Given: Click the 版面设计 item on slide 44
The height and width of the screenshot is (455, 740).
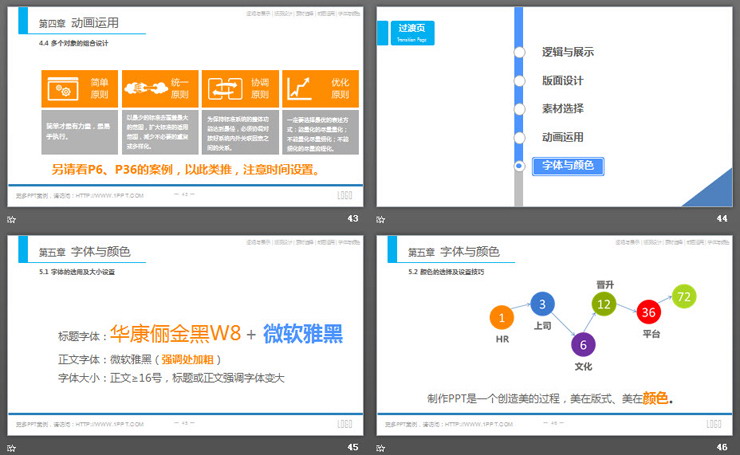Looking at the screenshot, I should pyautogui.click(x=563, y=81).
